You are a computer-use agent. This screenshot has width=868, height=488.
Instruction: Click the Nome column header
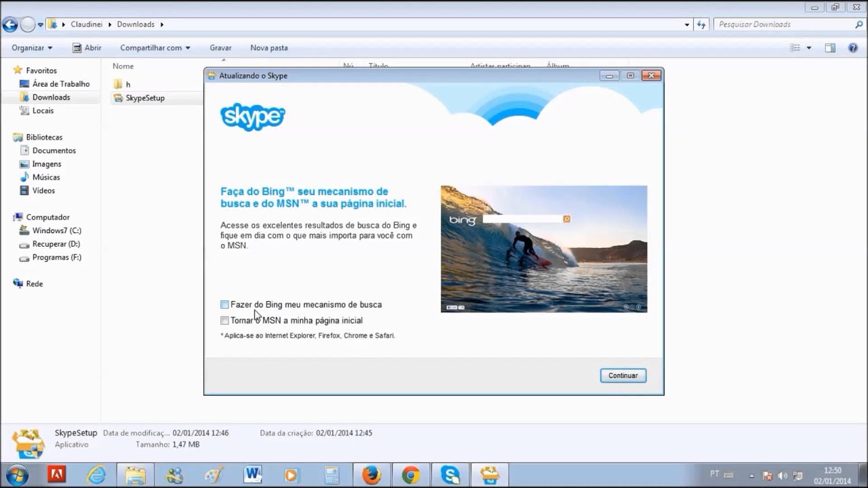pyautogui.click(x=123, y=66)
